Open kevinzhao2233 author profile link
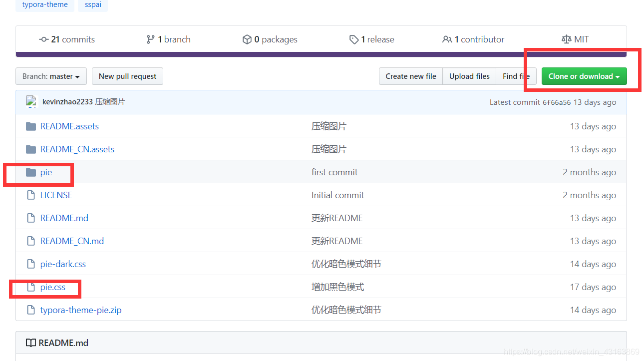 67,102
